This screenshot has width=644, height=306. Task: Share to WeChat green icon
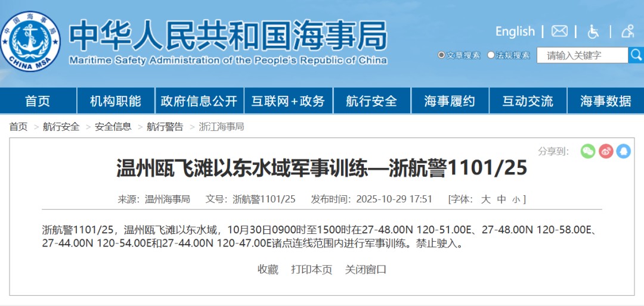[x=588, y=151]
